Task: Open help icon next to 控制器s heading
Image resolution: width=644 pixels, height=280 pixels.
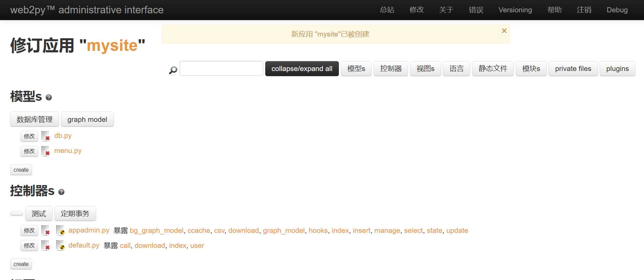Action: click(61, 192)
